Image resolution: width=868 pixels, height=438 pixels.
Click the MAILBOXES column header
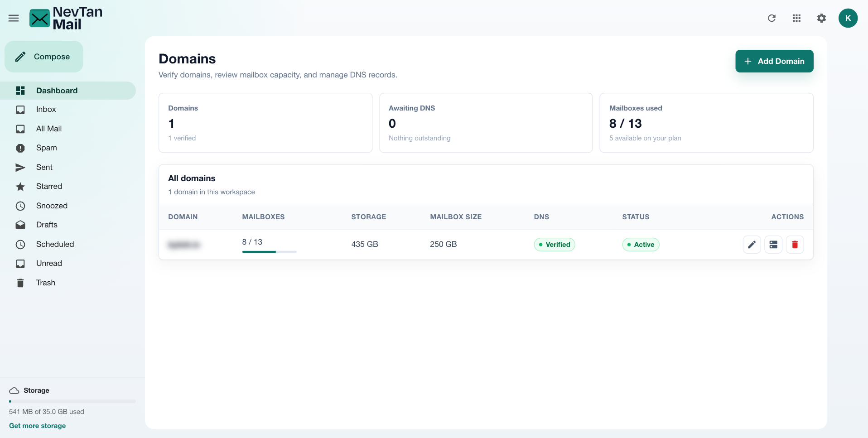[263, 217]
